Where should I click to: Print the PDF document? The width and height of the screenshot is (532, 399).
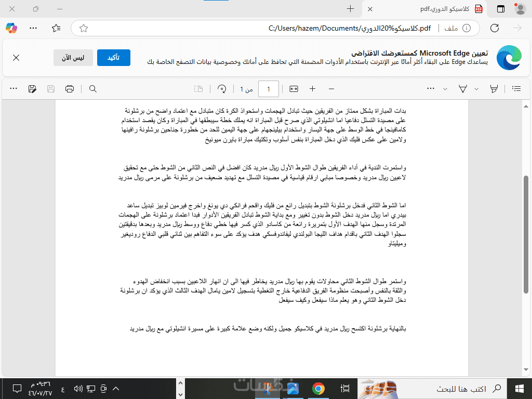point(70,89)
